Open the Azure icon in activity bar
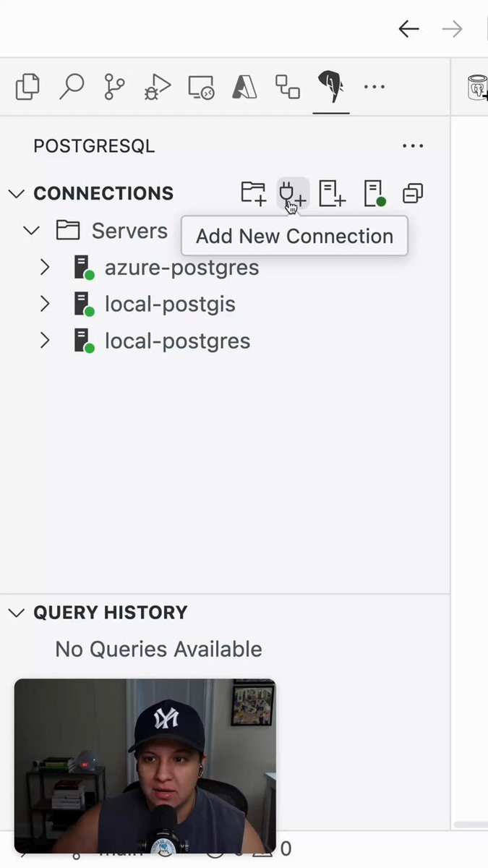488x868 pixels. (244, 87)
